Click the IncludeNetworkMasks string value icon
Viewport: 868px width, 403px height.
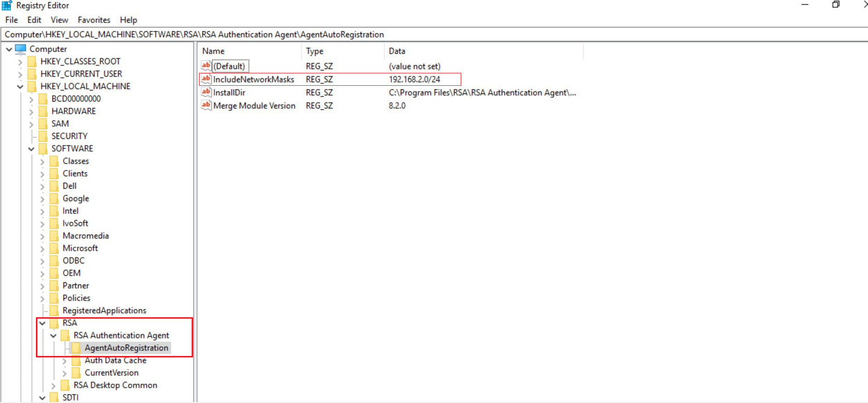tap(206, 79)
